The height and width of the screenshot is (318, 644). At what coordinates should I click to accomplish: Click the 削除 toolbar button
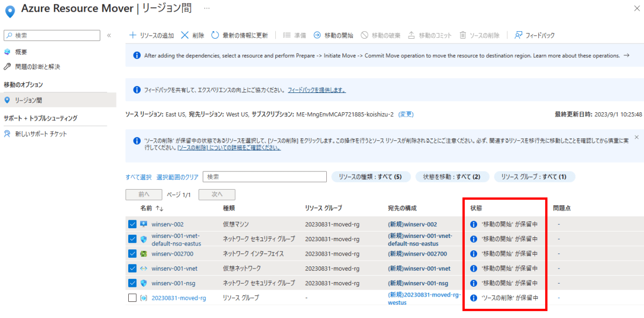coord(192,35)
